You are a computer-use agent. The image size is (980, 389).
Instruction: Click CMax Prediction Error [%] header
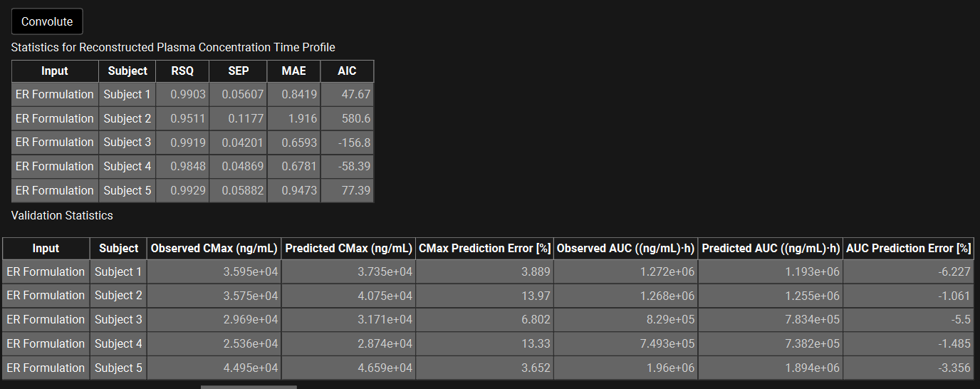coord(485,248)
